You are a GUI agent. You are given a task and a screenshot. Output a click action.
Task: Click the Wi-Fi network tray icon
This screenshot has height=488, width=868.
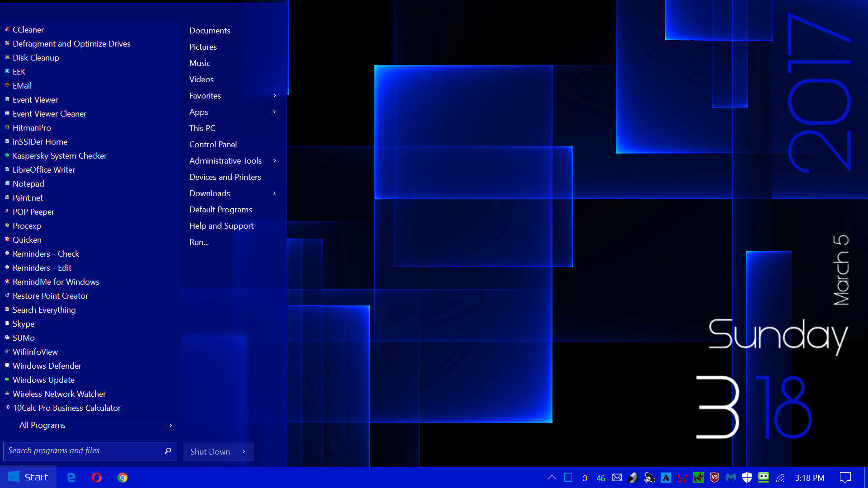780,478
